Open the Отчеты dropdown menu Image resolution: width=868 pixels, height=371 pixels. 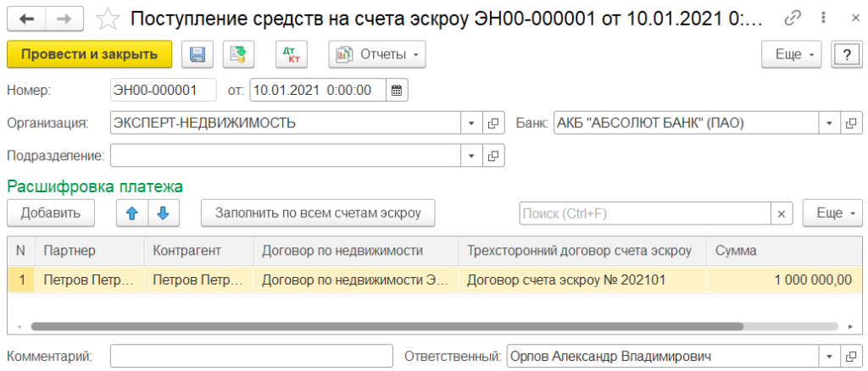pos(377,55)
